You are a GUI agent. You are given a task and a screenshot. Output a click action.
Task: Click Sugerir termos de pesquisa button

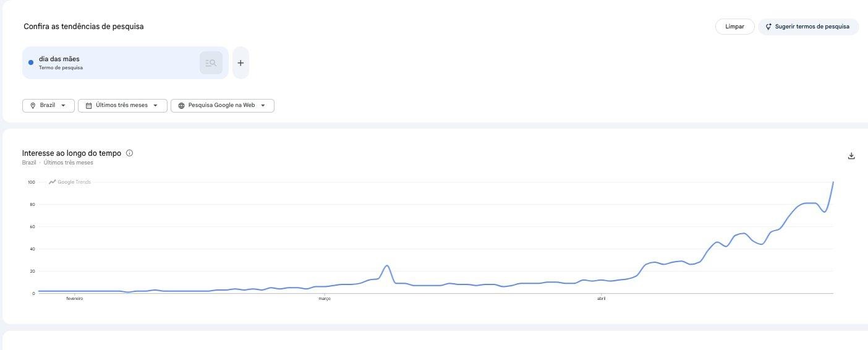(x=809, y=27)
